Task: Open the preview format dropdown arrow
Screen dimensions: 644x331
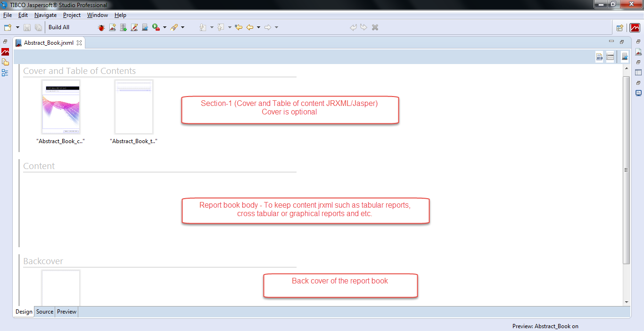Action: [x=165, y=27]
